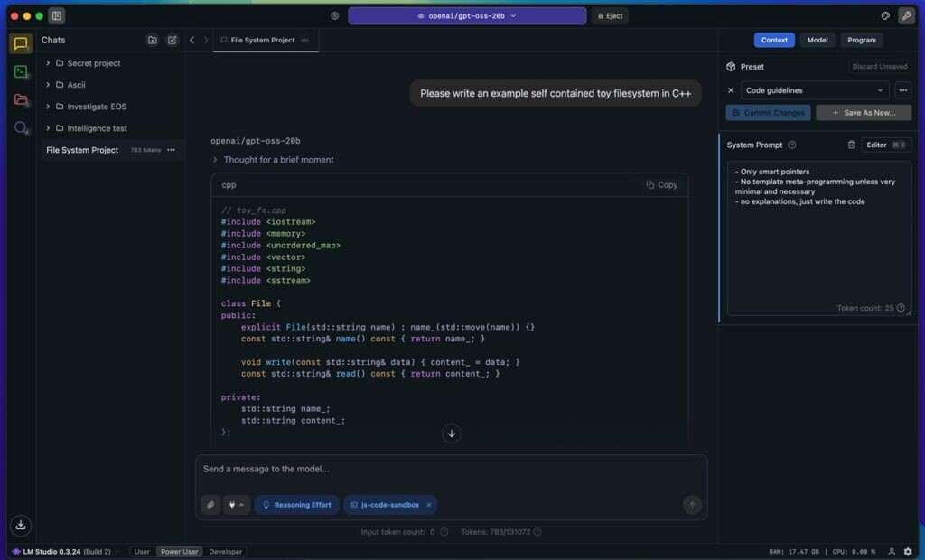Switch to Power User mode
The height and width of the screenshot is (560, 925).
pyautogui.click(x=179, y=552)
